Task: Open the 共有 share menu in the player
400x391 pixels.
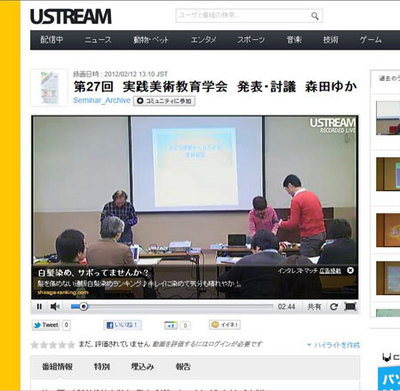Action: pos(314,306)
